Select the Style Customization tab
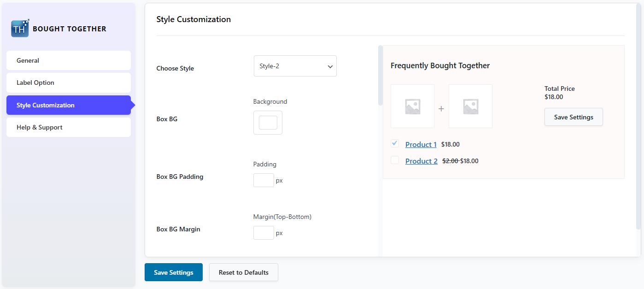This screenshot has height=289, width=644. click(69, 105)
